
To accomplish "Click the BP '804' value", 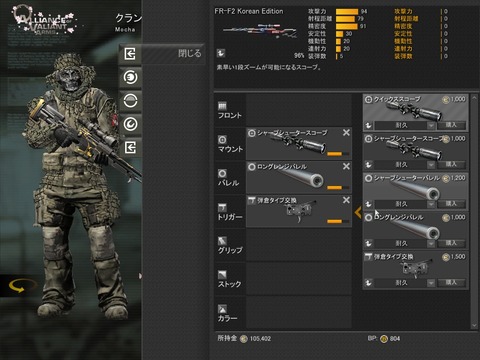I will [395, 339].
